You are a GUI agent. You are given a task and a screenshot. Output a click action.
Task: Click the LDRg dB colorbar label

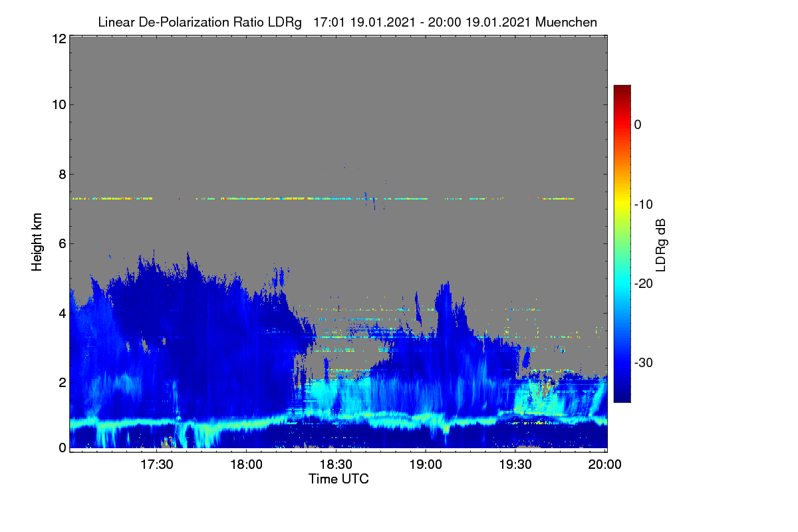pos(660,244)
